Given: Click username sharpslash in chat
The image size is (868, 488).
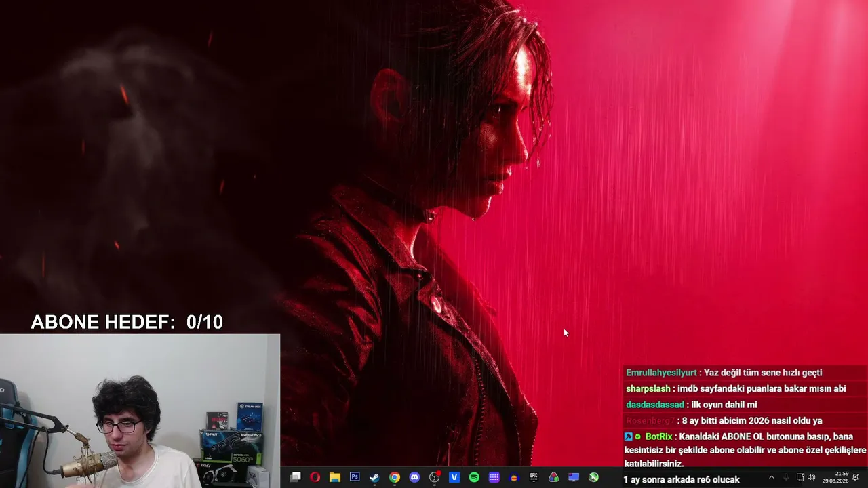Looking at the screenshot, I should (648, 389).
